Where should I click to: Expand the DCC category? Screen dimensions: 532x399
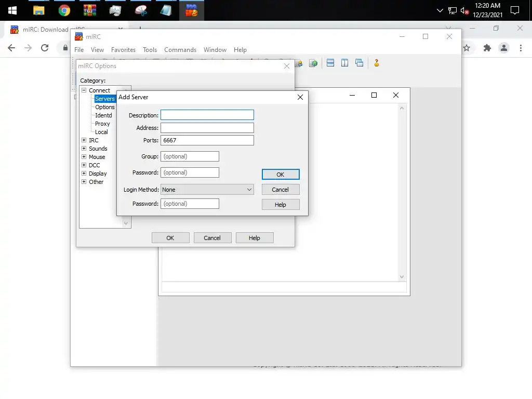pyautogui.click(x=84, y=165)
